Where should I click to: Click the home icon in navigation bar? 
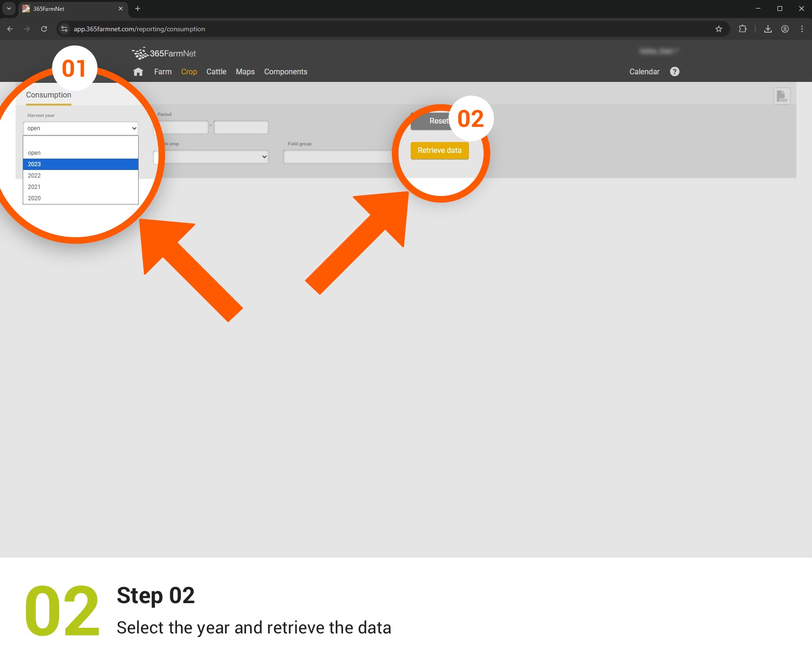(x=138, y=72)
